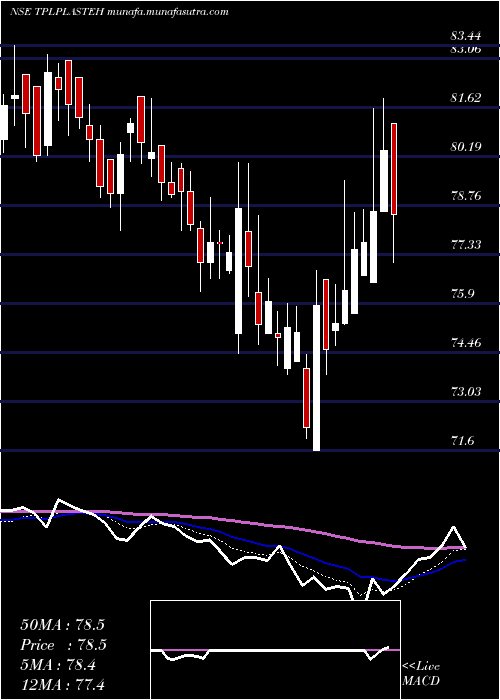The image size is (500, 700).
Task: Click the 83.44 price axis label
Action: pos(468,36)
